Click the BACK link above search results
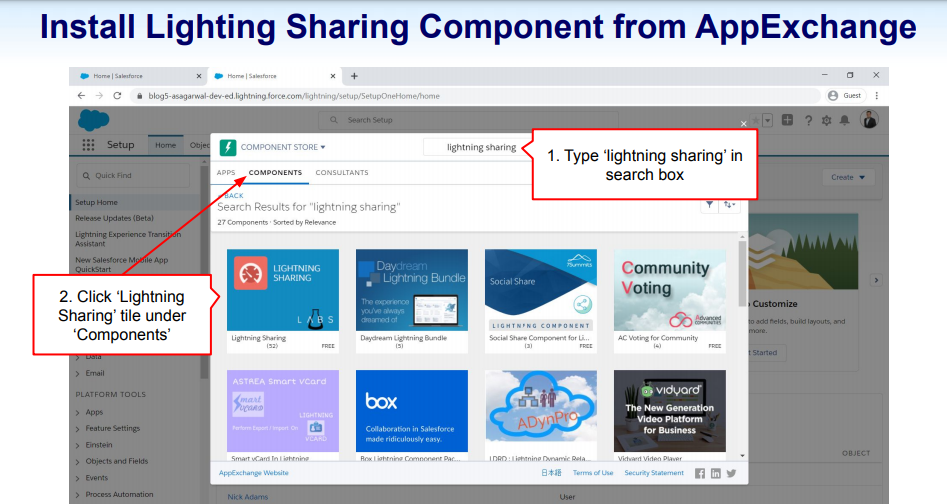Viewport: 947px width, 504px height. click(x=232, y=196)
